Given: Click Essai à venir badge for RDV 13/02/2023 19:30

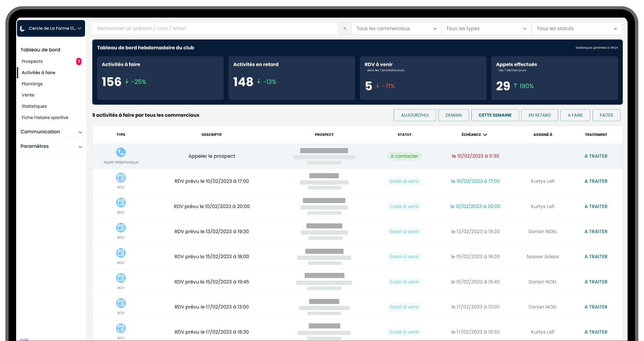Looking at the screenshot, I should pyautogui.click(x=404, y=231).
